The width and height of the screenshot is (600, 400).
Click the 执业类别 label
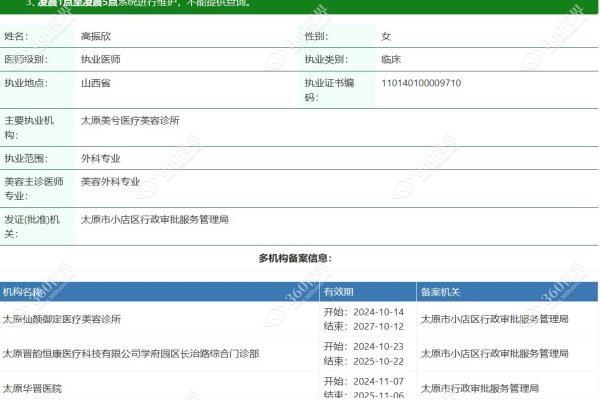[326, 59]
